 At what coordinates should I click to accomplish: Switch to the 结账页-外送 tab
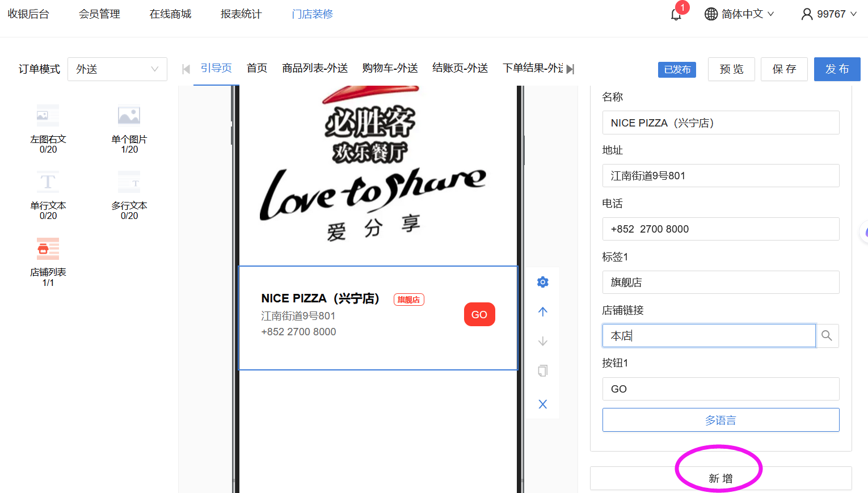pos(460,68)
